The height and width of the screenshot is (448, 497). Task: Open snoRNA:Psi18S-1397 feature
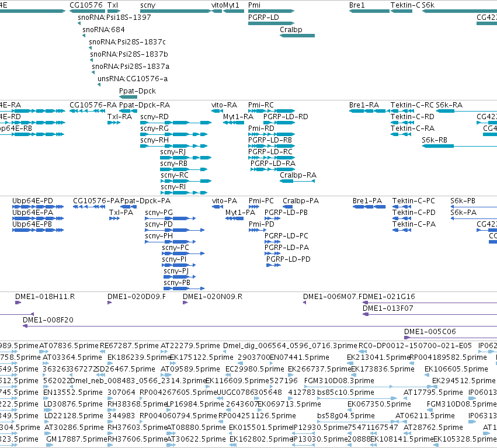114,18
